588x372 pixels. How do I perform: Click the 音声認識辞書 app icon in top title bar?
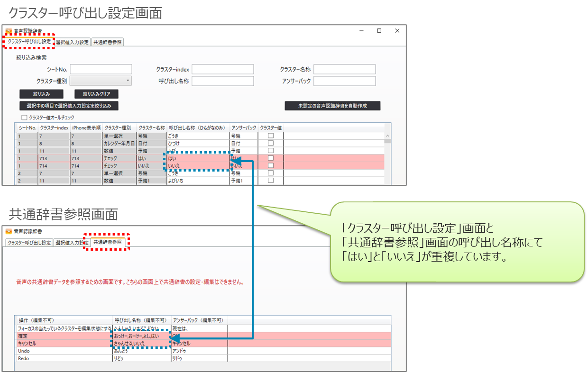(x=9, y=31)
